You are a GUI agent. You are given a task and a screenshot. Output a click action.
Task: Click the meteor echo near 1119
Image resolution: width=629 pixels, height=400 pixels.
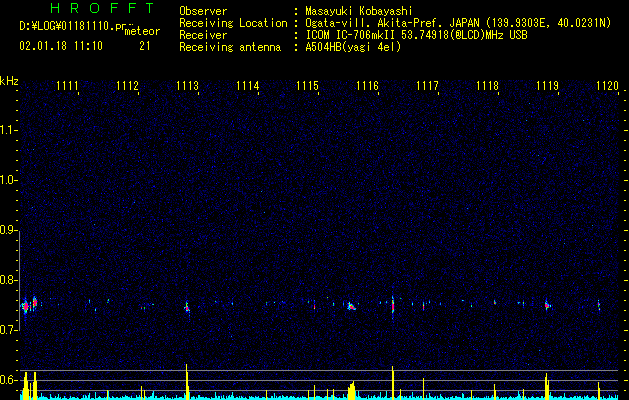pos(547,305)
